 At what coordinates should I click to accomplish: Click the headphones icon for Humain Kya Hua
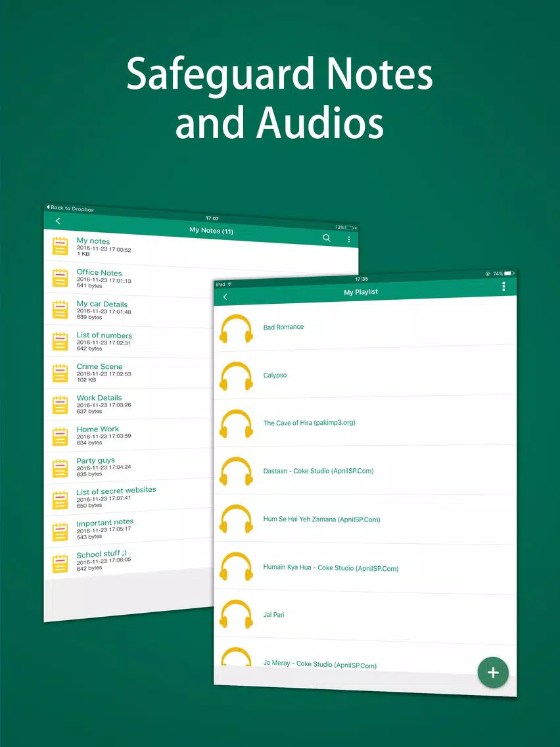(236, 567)
